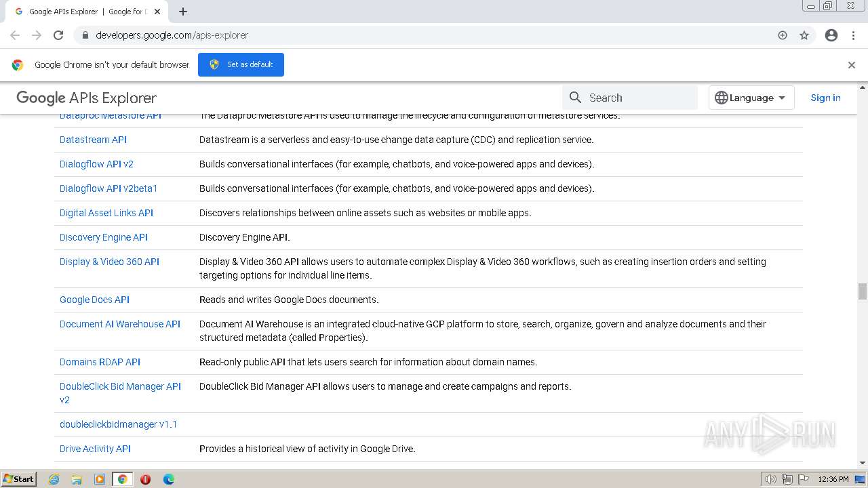
Task: Open the Chrome profile avatar
Action: (831, 35)
